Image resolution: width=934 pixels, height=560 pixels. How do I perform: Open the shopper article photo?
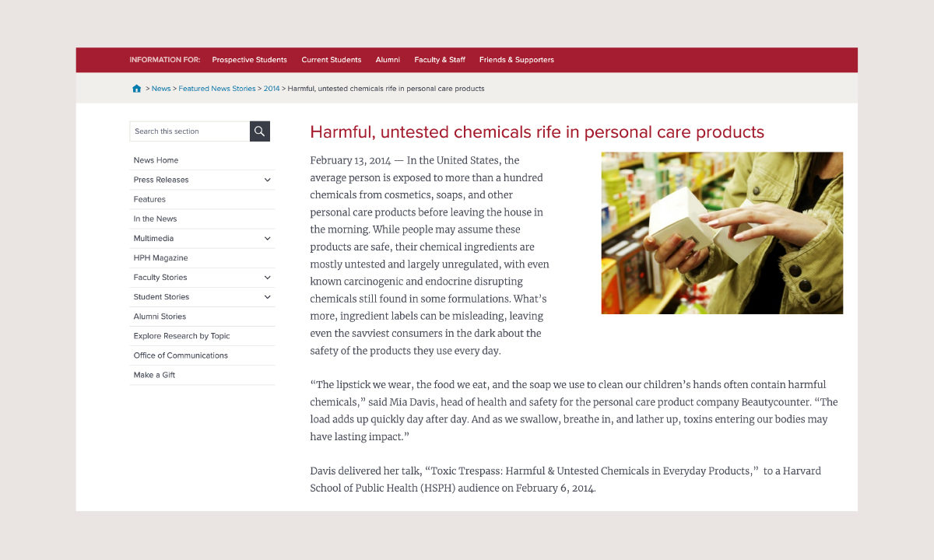[x=722, y=233]
